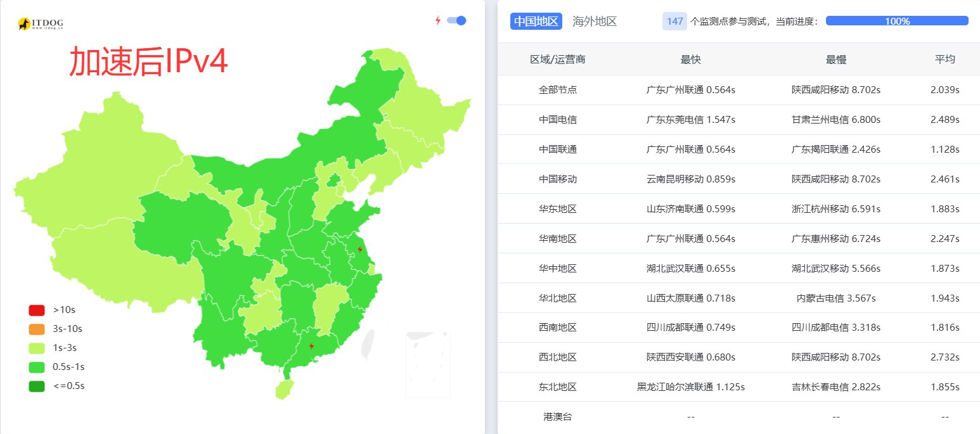Toggle the blue switch above the map
980x434 pixels.
[x=456, y=20]
